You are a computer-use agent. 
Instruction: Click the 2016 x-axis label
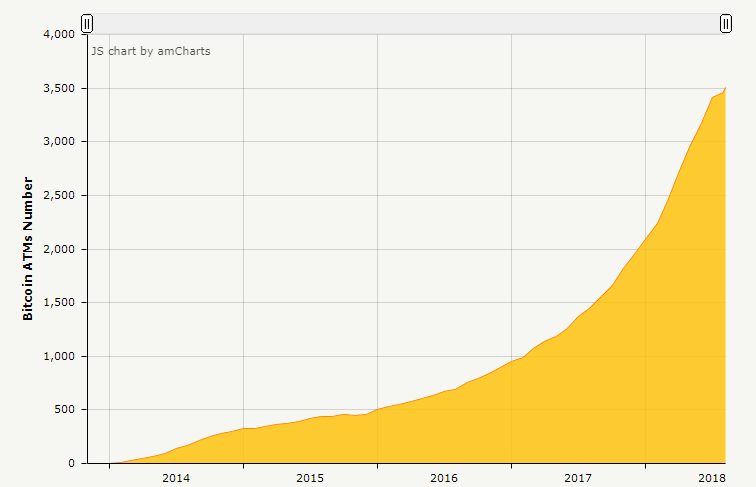(x=444, y=478)
